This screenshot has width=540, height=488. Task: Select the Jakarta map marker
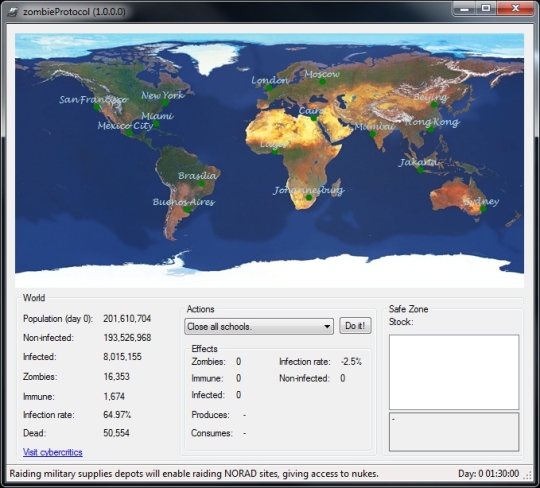pos(420,169)
